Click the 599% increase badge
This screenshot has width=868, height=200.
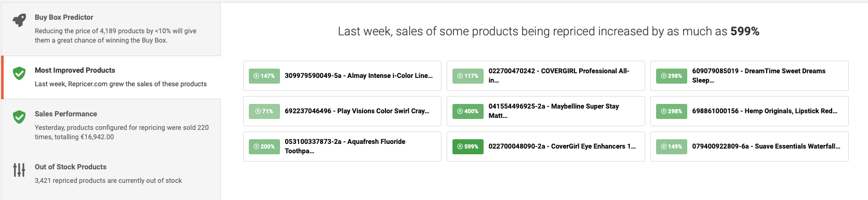click(468, 146)
